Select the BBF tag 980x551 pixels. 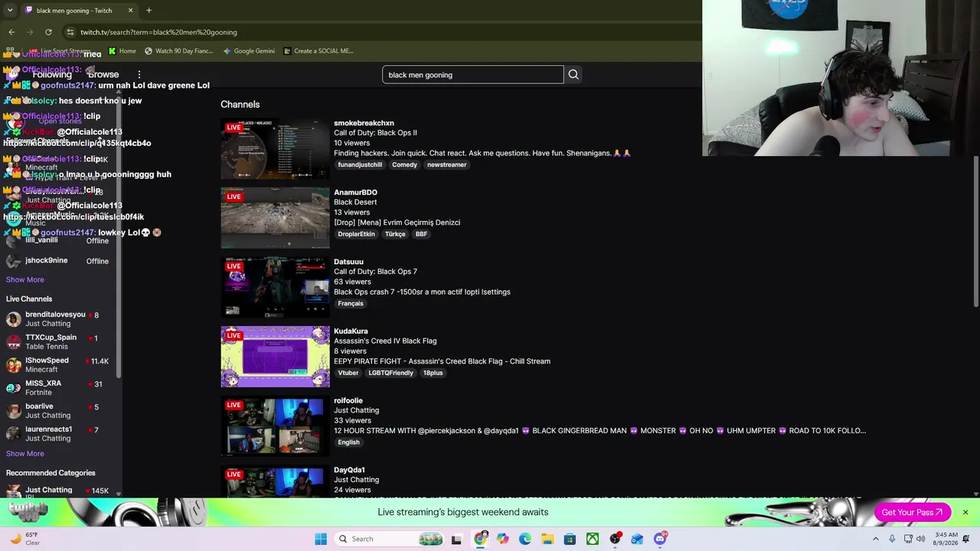421,234
